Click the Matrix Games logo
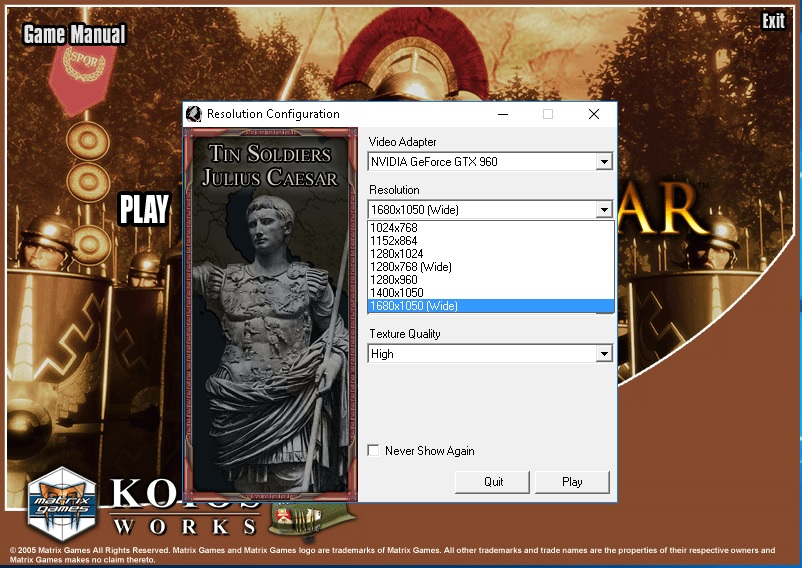This screenshot has width=802, height=568. [x=62, y=504]
